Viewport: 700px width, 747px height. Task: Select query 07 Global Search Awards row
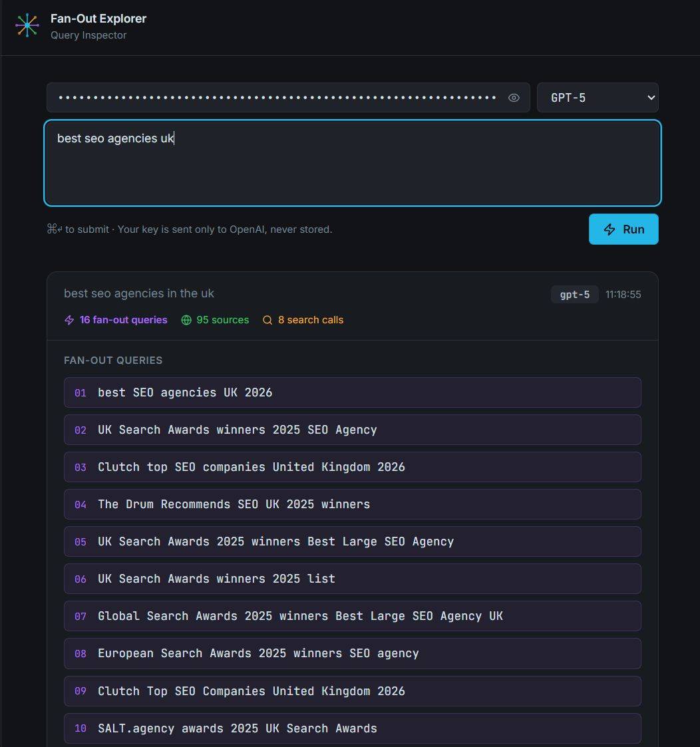coord(352,616)
